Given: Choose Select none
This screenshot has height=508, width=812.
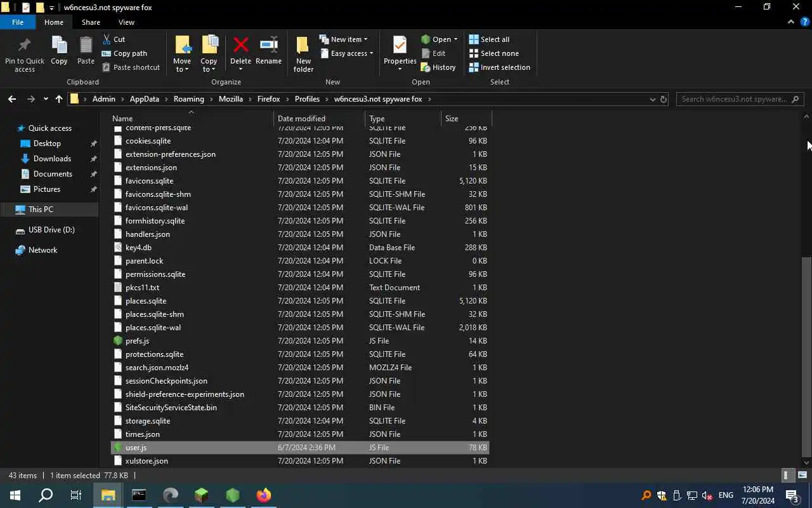Looking at the screenshot, I should pyautogui.click(x=494, y=53).
